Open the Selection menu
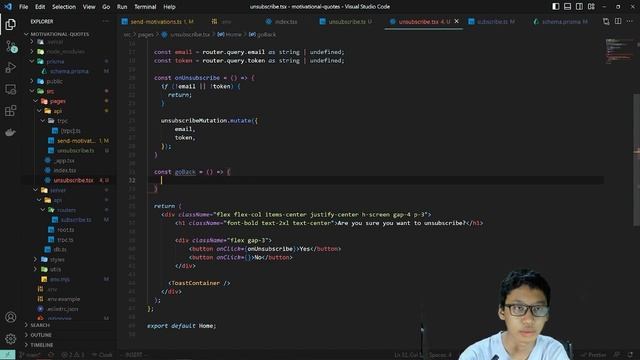640x360 pixels. pos(64,7)
